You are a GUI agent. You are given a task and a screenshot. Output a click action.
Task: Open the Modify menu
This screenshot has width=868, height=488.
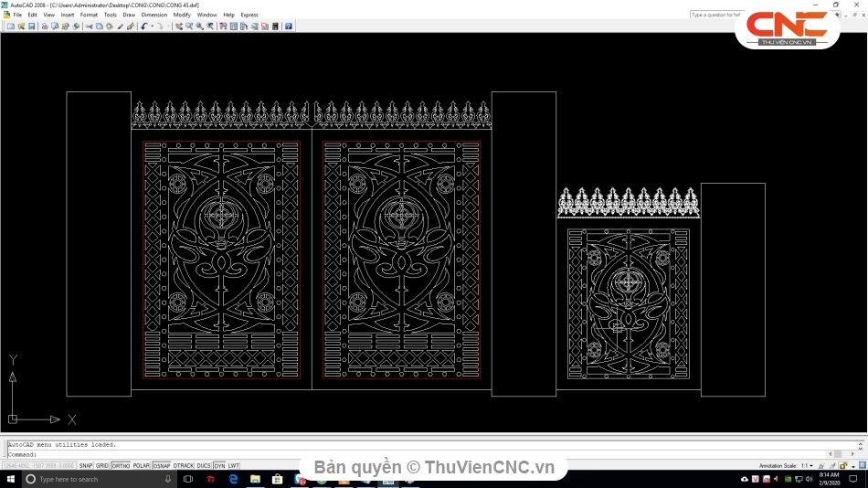(182, 15)
